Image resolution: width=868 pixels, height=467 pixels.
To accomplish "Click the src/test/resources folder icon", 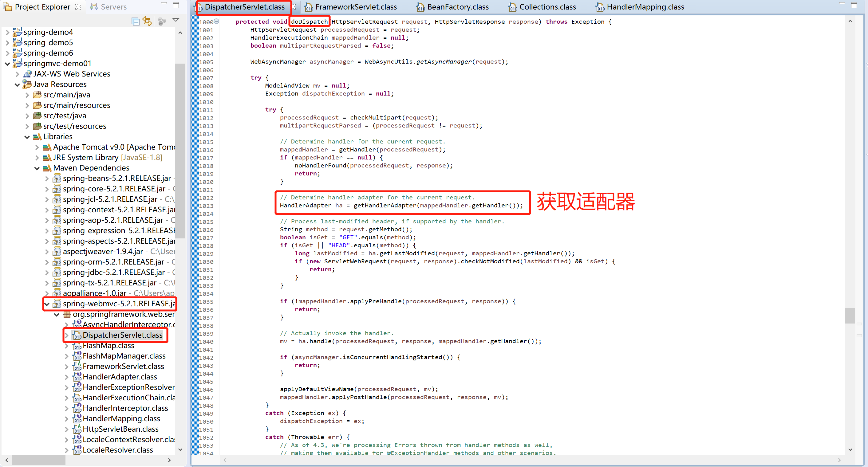I will tap(37, 126).
